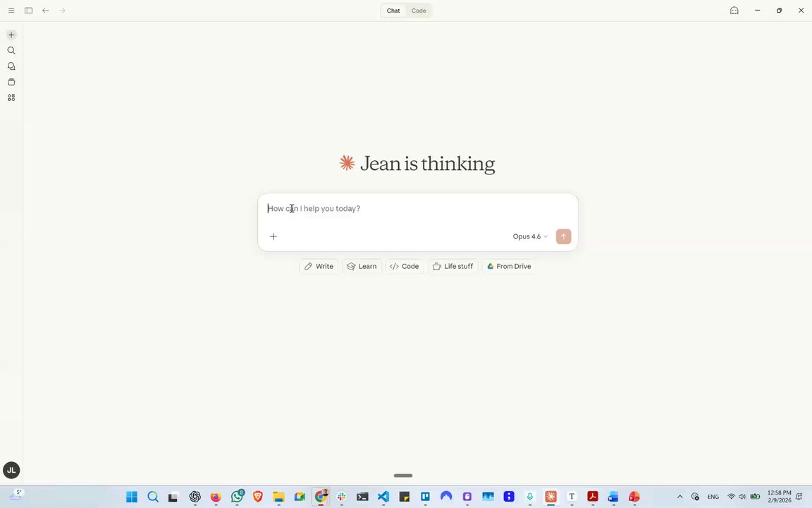Screen dimensions: 812x508
Task: Open the chats list icon in the sidebar
Action: click(x=11, y=66)
